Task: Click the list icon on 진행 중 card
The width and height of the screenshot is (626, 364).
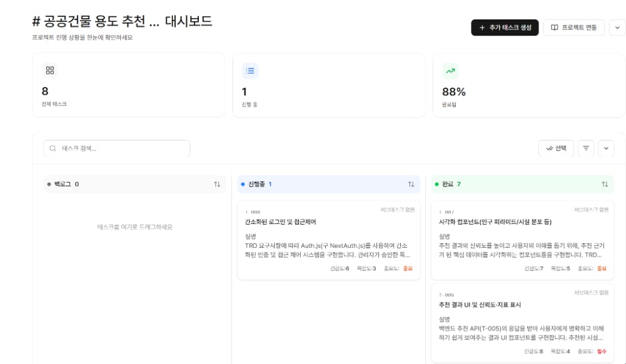Action: [x=250, y=71]
